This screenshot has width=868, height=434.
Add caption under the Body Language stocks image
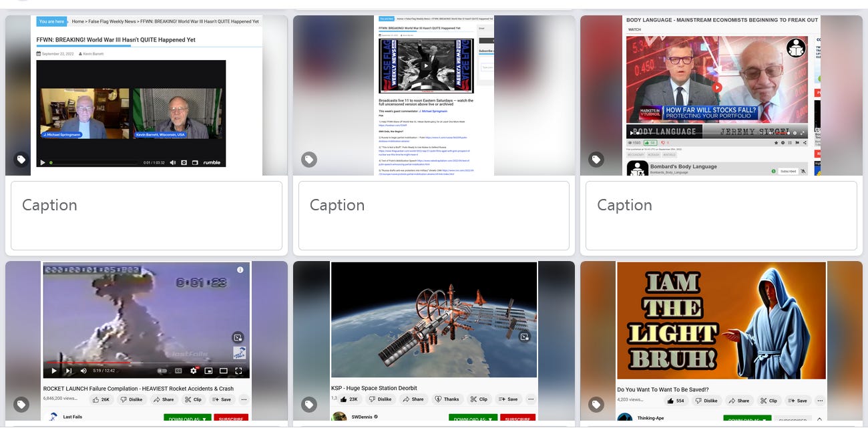pos(721,216)
